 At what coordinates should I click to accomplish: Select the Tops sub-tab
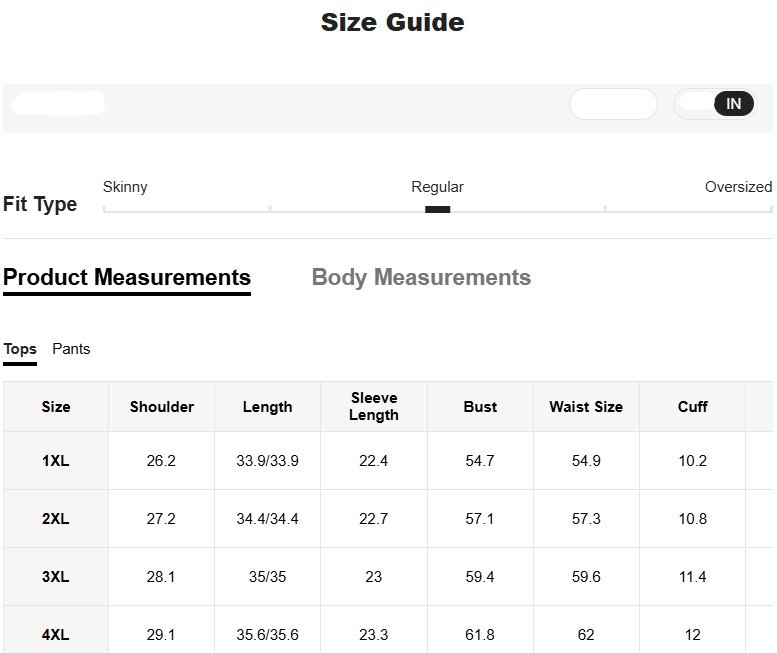(20, 349)
